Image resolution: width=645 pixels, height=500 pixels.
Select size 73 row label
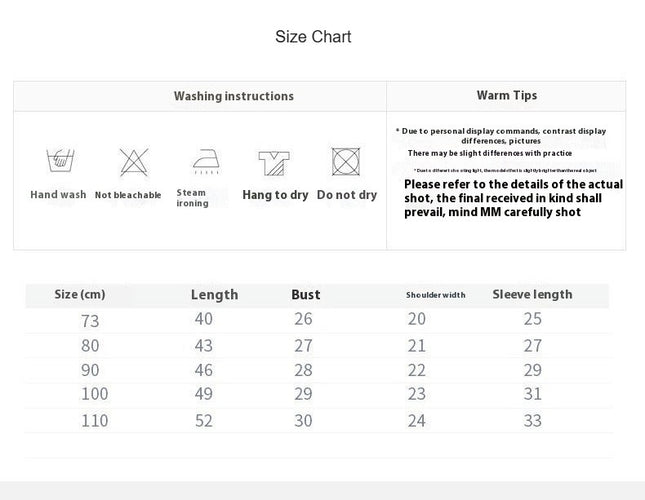tap(90, 321)
